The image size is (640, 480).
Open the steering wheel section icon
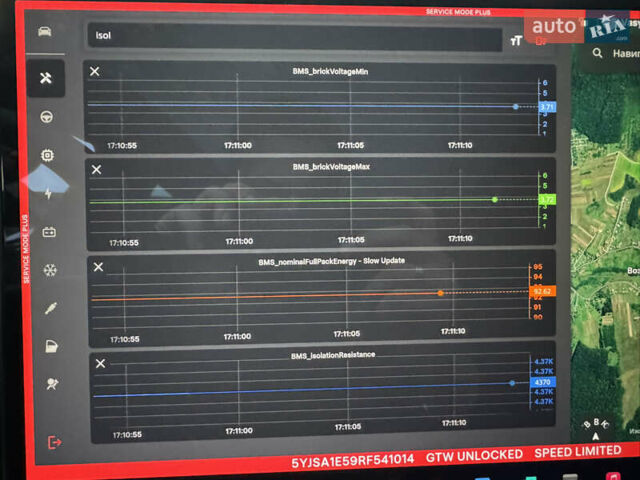46,117
